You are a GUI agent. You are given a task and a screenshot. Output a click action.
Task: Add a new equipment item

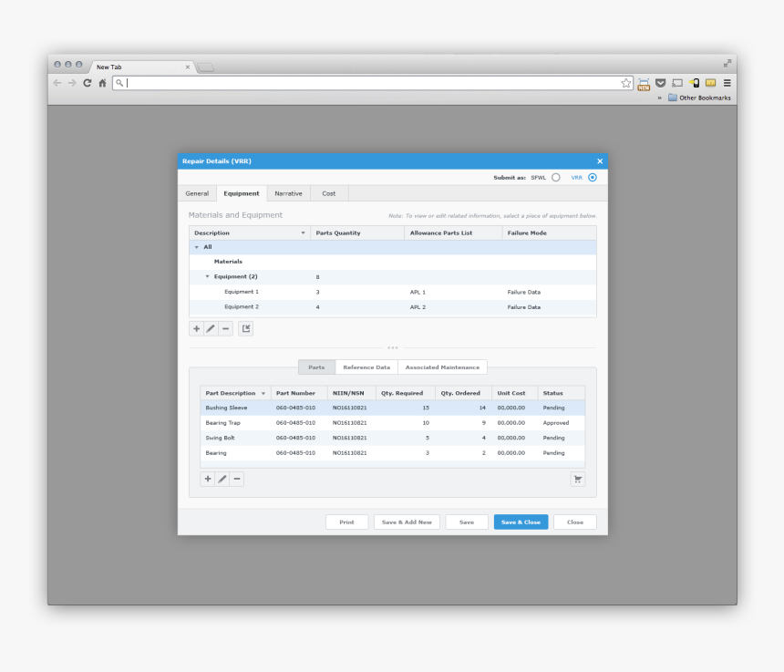196,328
